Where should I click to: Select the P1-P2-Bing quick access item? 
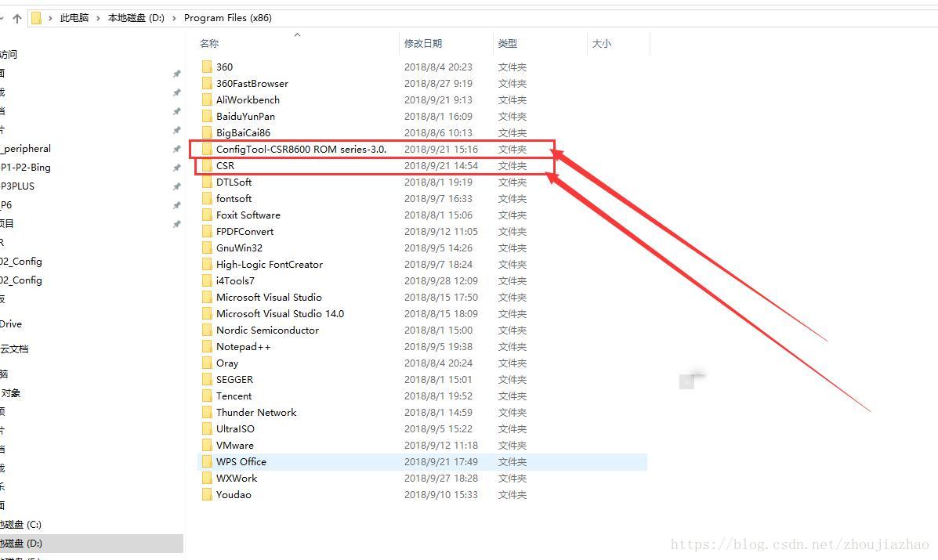coord(25,168)
